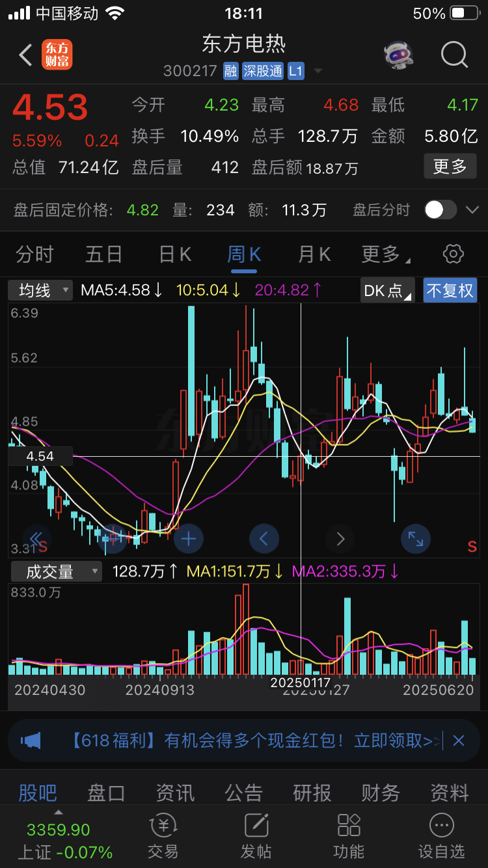Tap the 金额 5.80亿 value

point(451,136)
